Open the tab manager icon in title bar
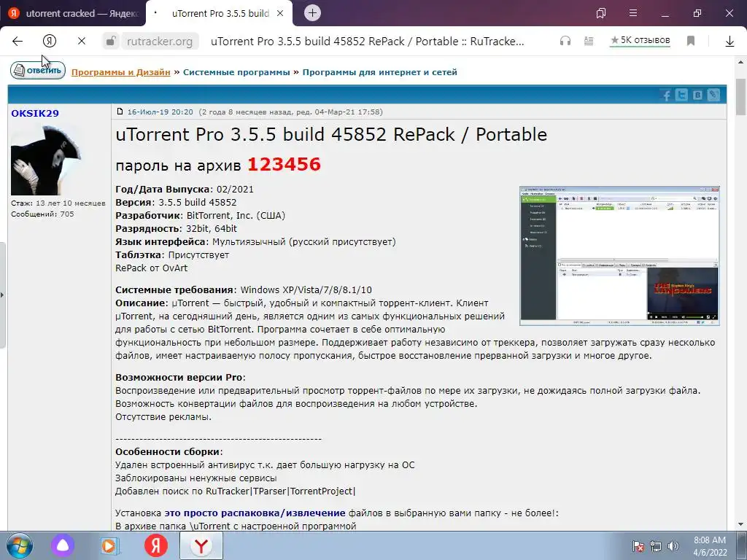Image resolution: width=747 pixels, height=560 pixels. (601, 13)
